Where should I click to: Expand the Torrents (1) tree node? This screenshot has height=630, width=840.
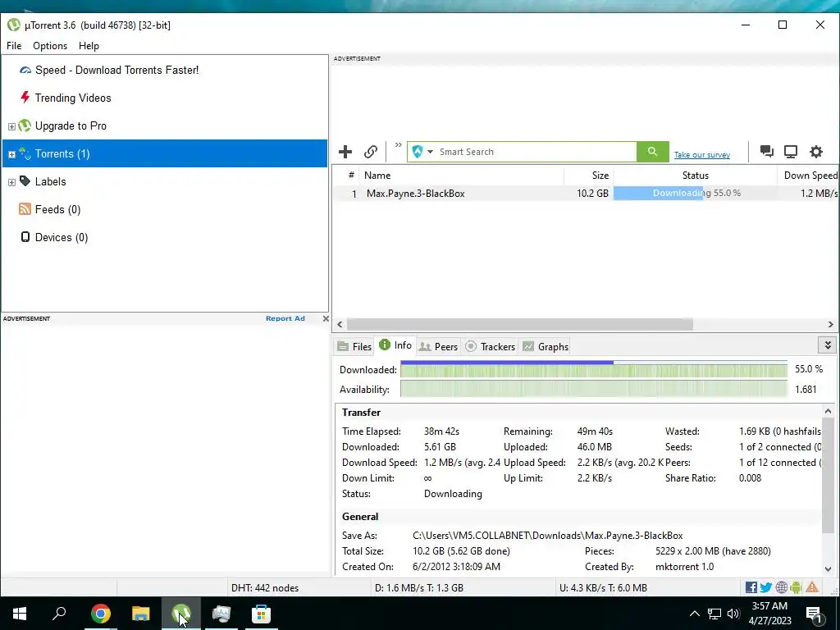[x=11, y=154]
